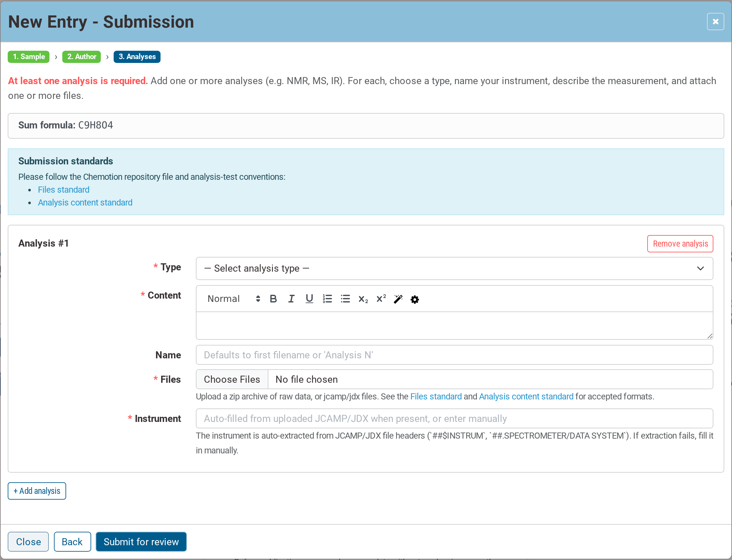Close the dialog with the X icon
The width and height of the screenshot is (732, 560).
pos(715,22)
